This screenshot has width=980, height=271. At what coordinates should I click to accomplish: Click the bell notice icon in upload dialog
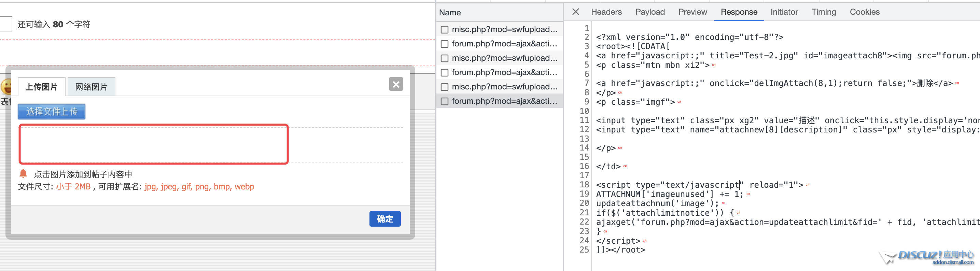(x=23, y=174)
